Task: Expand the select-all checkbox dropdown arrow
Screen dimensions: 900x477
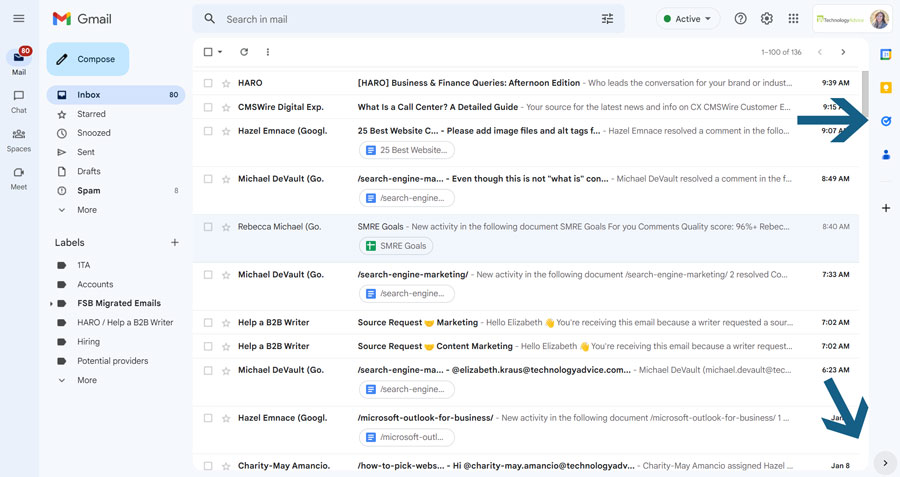Action: pyautogui.click(x=220, y=52)
